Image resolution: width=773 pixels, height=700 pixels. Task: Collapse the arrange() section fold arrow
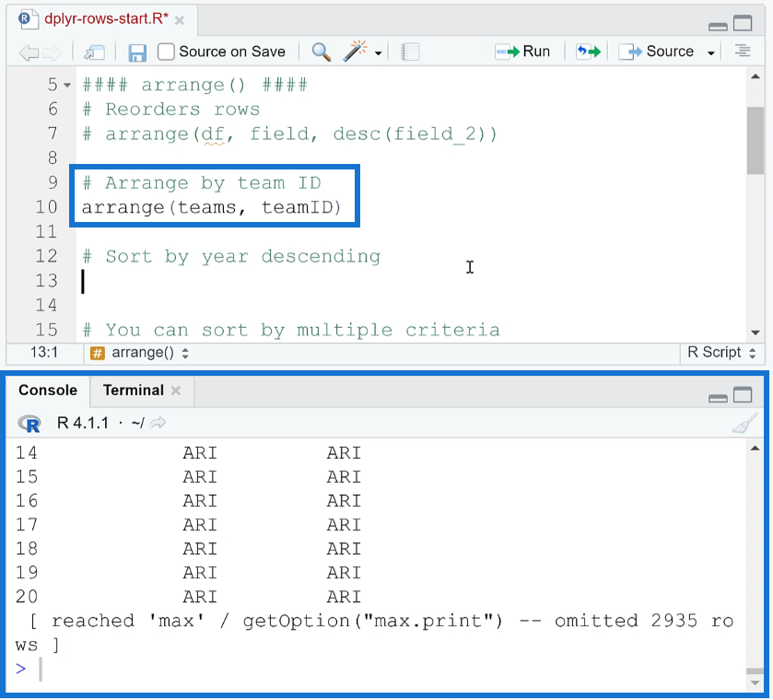pyautogui.click(x=67, y=86)
